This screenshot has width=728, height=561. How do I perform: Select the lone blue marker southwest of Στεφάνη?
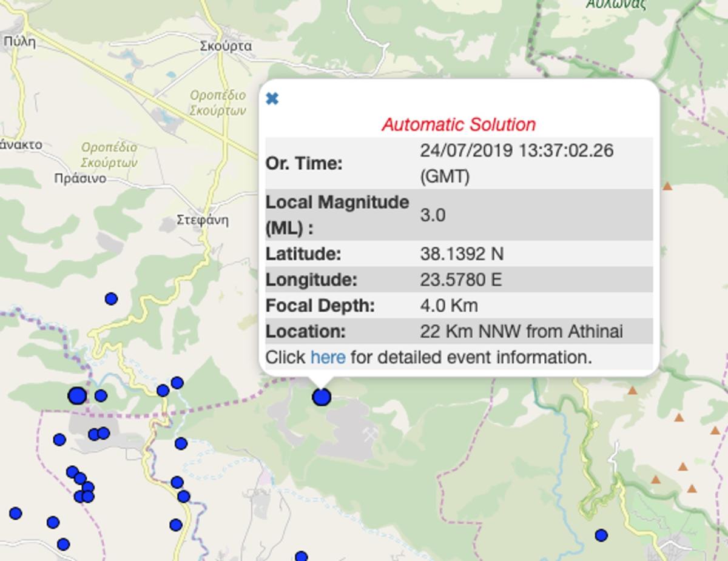(x=111, y=298)
